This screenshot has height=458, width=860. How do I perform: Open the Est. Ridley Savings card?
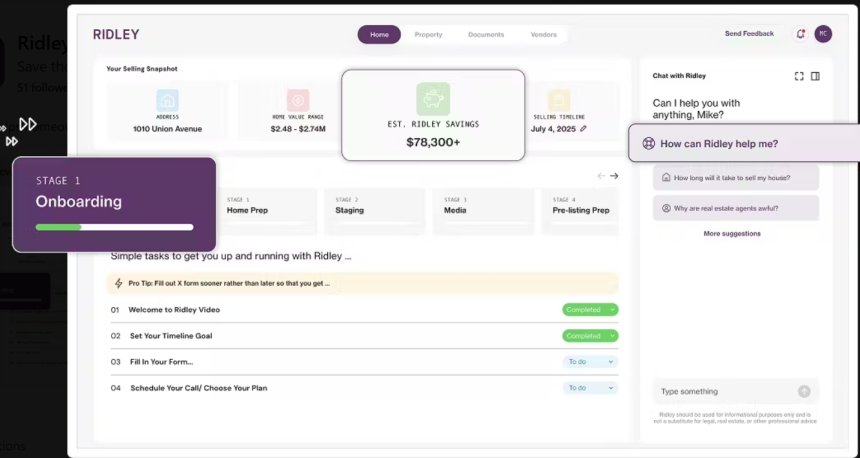(x=433, y=115)
